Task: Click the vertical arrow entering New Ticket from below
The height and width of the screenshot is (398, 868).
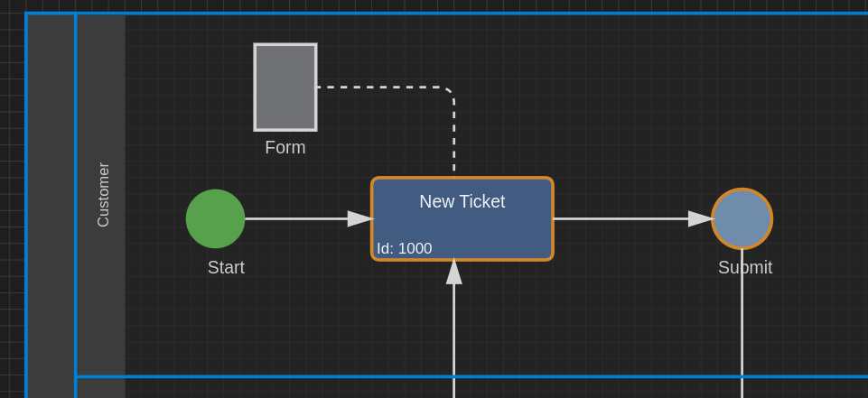Action: (454, 329)
